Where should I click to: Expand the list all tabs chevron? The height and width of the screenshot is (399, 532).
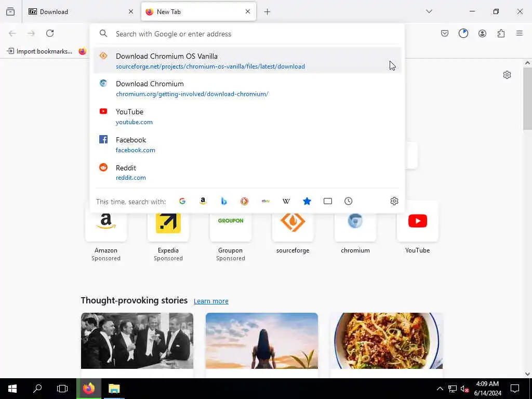[429, 11]
